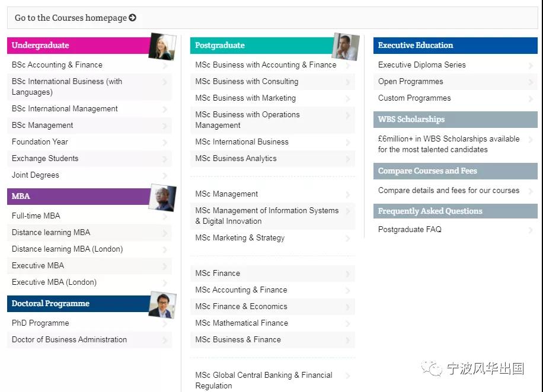
Task: Click the chevron next to Postgraduate FAQ
Action: tap(531, 230)
